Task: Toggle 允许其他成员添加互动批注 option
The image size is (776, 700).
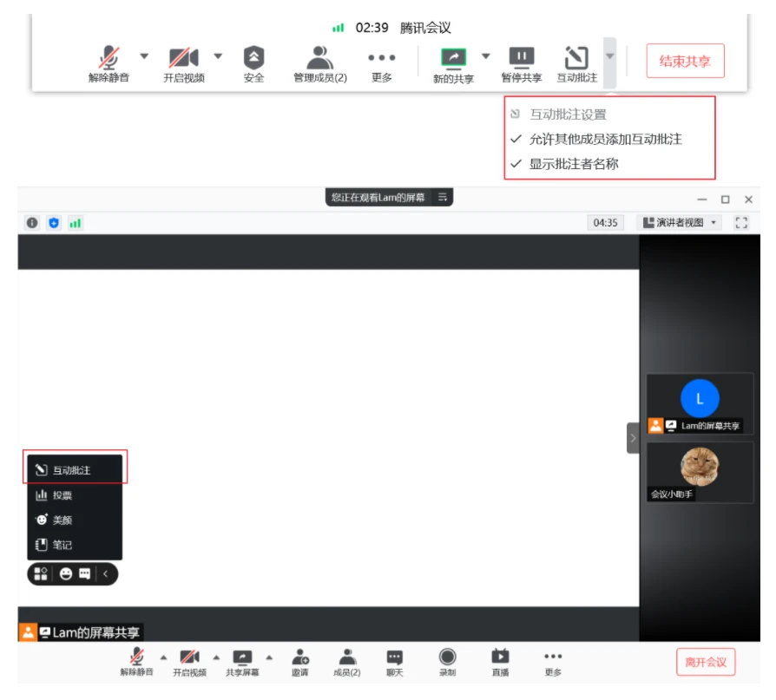Action: coord(596,139)
